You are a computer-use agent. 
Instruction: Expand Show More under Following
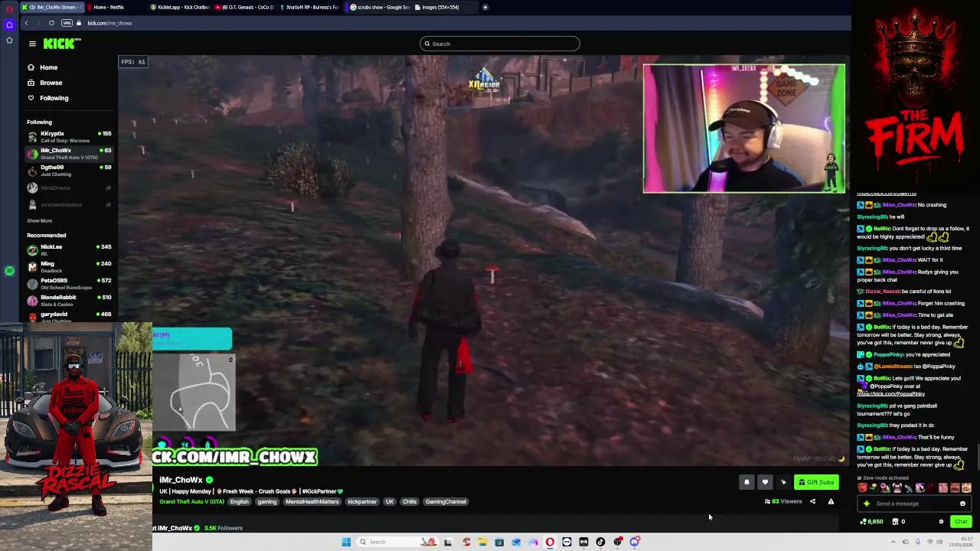coord(40,220)
